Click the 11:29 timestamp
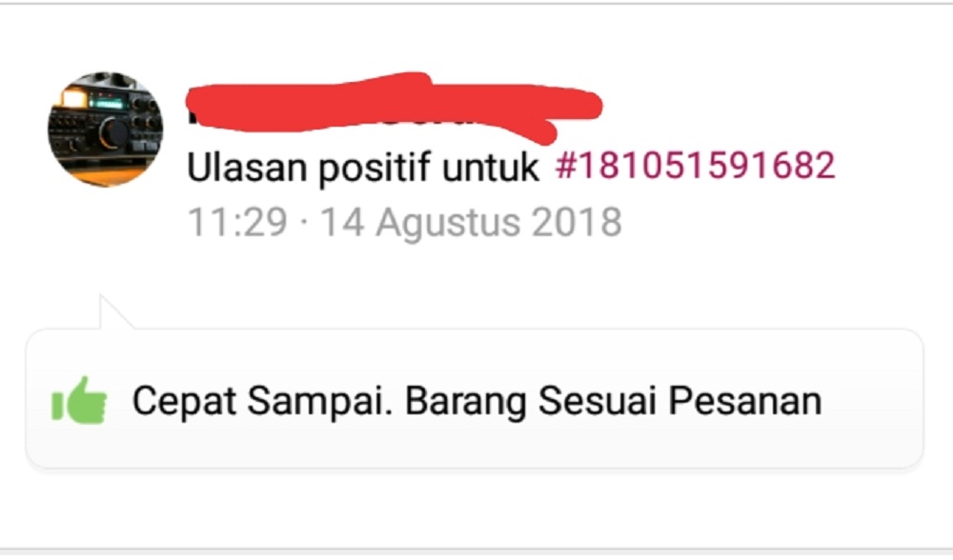The image size is (953, 560). 237,222
